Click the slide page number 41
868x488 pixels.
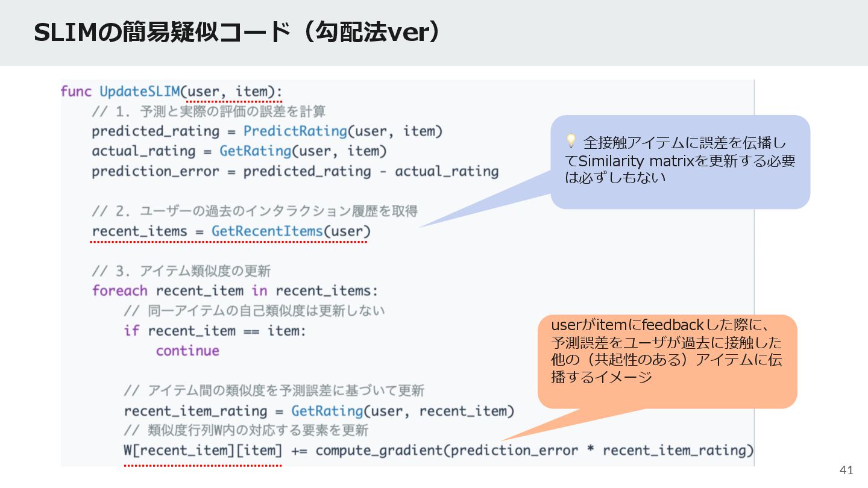[846, 470]
